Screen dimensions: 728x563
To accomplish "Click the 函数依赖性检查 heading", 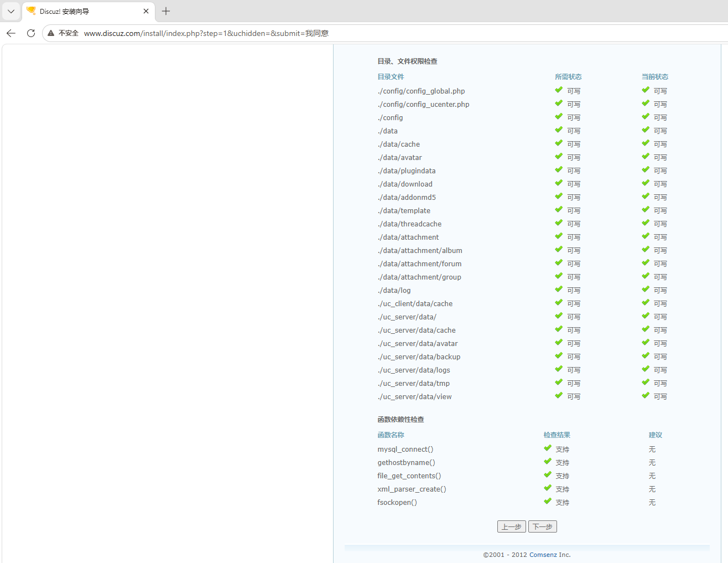I will [401, 420].
